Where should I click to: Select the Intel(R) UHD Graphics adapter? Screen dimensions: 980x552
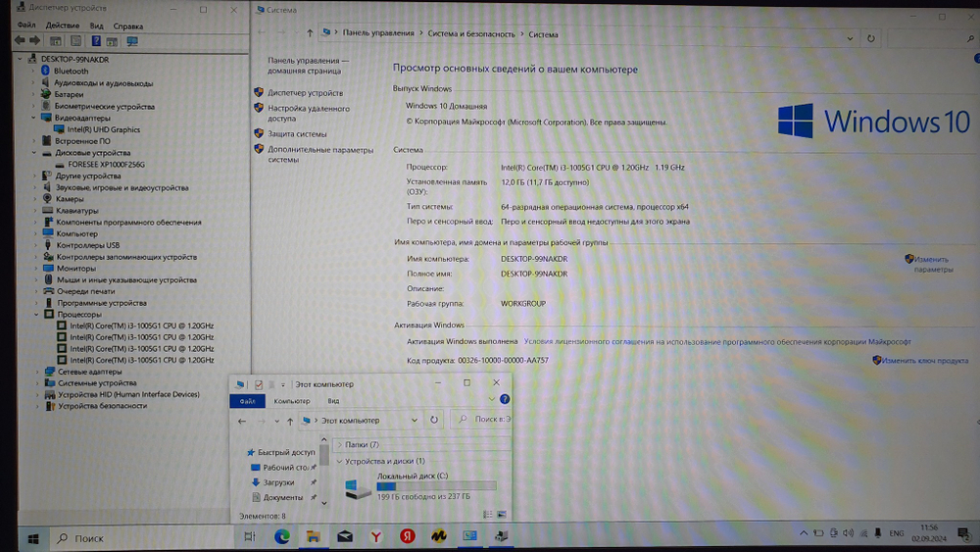(x=103, y=130)
